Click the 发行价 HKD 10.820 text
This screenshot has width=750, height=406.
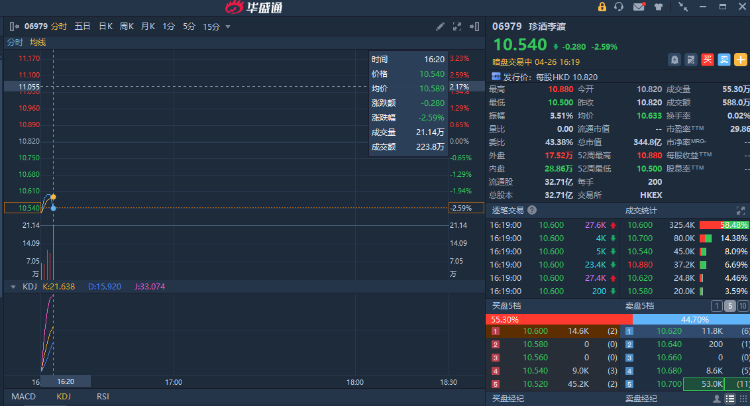[550, 77]
